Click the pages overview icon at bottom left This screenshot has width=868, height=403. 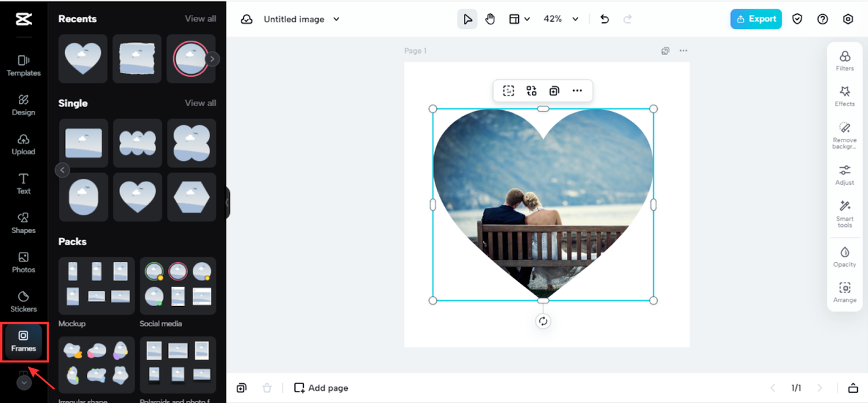click(x=241, y=388)
